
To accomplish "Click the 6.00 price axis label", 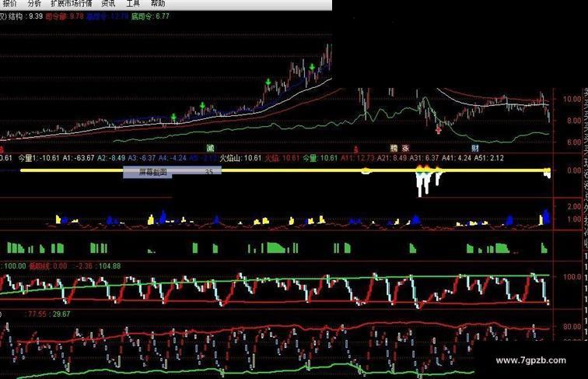I will [574, 142].
